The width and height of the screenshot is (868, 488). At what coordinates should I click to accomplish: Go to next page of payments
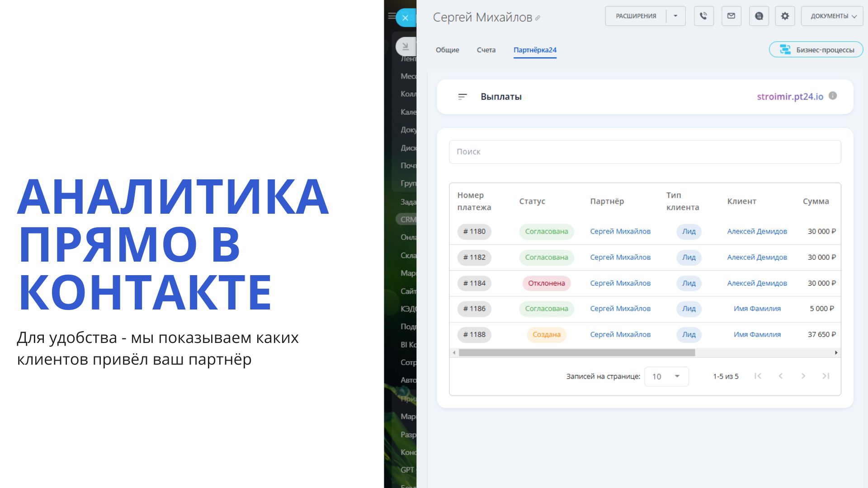tap(803, 376)
